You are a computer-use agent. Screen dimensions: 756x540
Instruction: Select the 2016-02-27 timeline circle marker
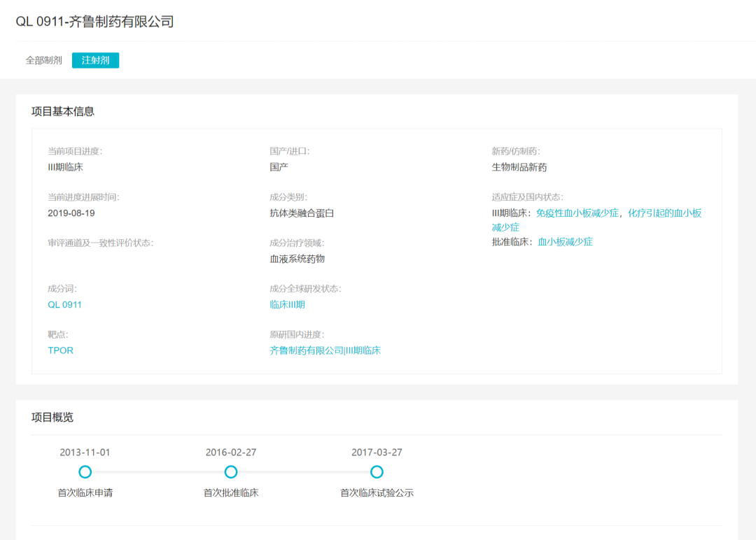point(231,472)
